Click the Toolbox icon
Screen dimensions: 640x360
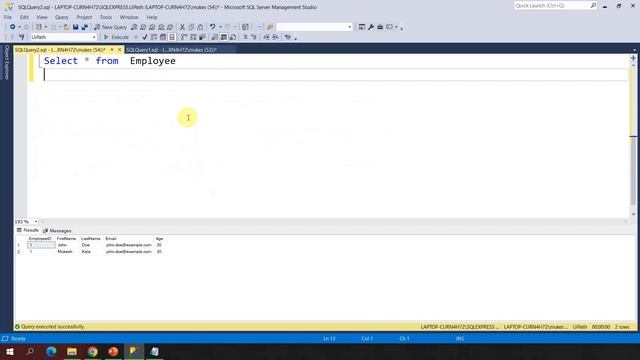(x=380, y=27)
